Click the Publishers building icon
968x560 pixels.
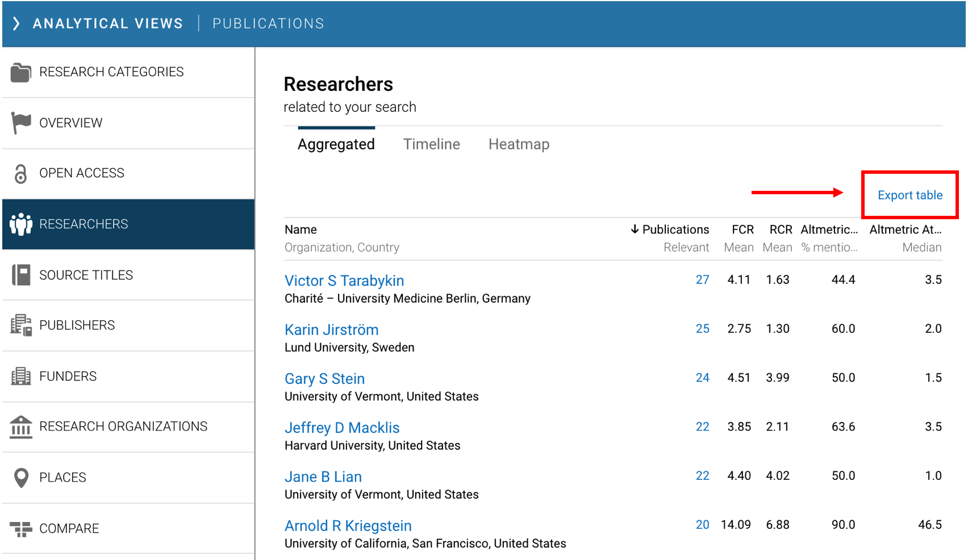coord(21,325)
